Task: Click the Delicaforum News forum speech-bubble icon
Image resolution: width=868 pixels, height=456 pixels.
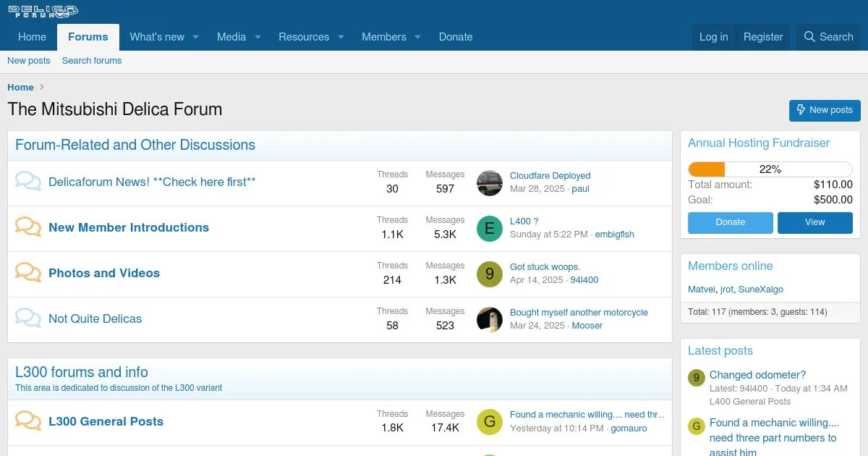Action: coord(28,182)
